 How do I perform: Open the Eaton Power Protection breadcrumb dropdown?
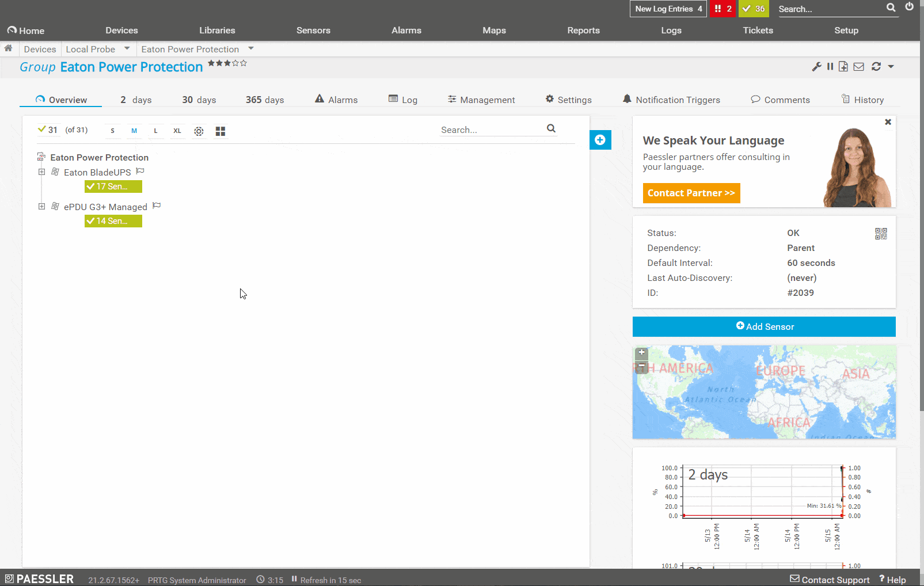coord(251,48)
